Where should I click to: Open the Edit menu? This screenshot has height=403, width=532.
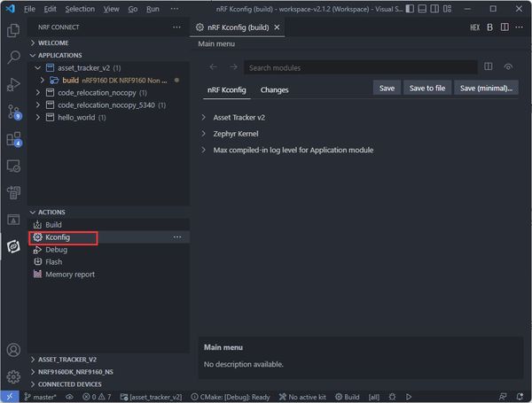(x=50, y=9)
